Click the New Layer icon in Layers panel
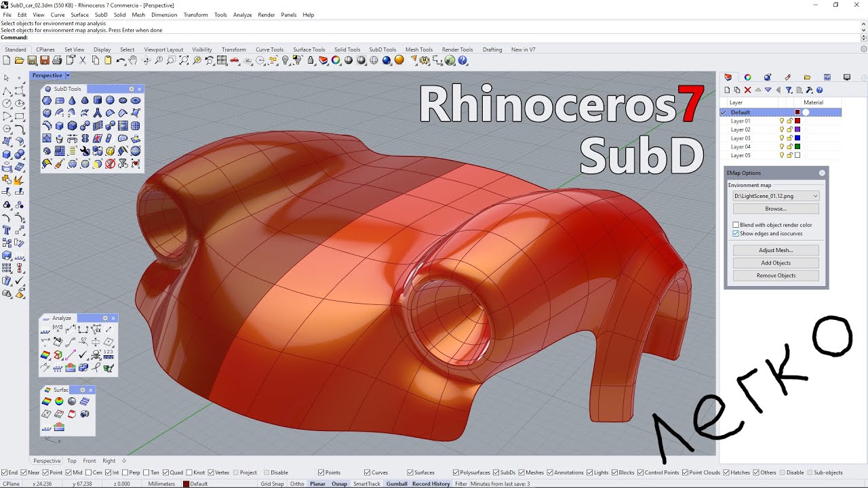 pos(727,89)
